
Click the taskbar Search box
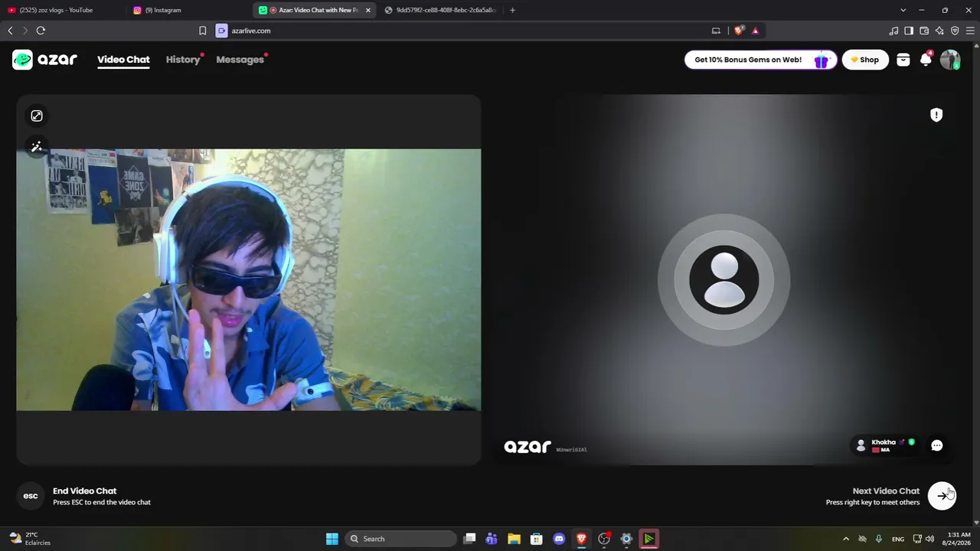point(399,539)
